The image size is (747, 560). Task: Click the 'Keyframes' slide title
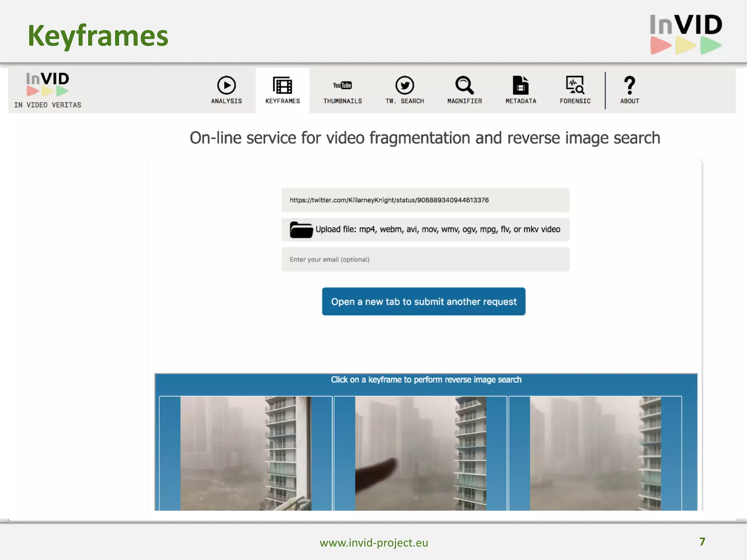[98, 36]
